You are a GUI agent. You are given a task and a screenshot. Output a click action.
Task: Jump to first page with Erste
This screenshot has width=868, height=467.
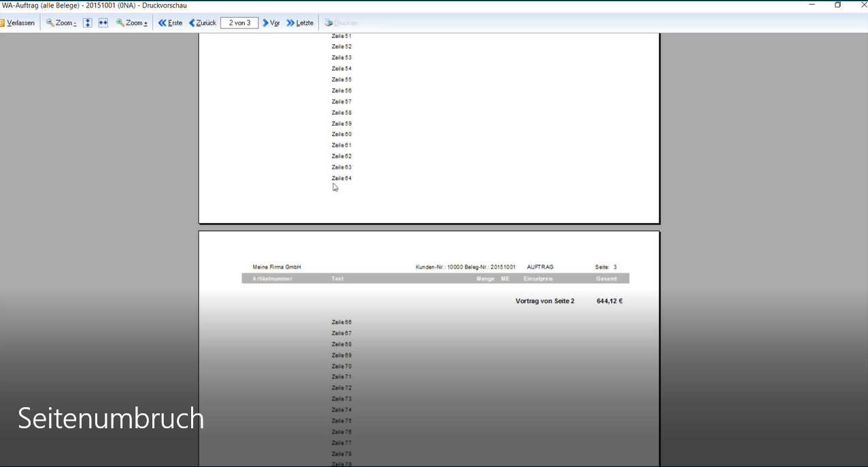click(170, 23)
